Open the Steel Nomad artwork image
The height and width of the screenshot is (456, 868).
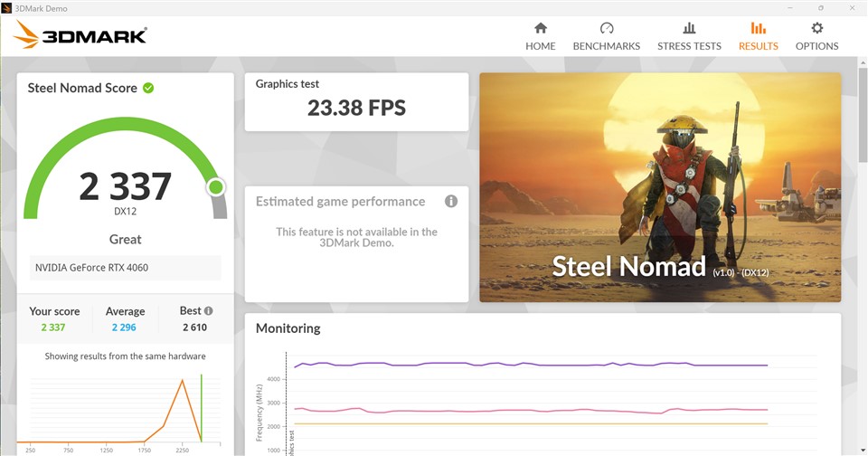[660, 187]
